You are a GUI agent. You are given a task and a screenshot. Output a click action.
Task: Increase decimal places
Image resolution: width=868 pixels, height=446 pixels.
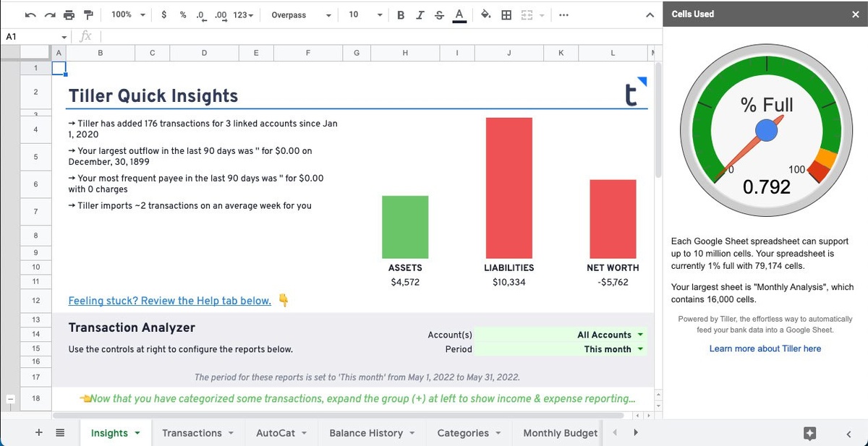tap(221, 14)
